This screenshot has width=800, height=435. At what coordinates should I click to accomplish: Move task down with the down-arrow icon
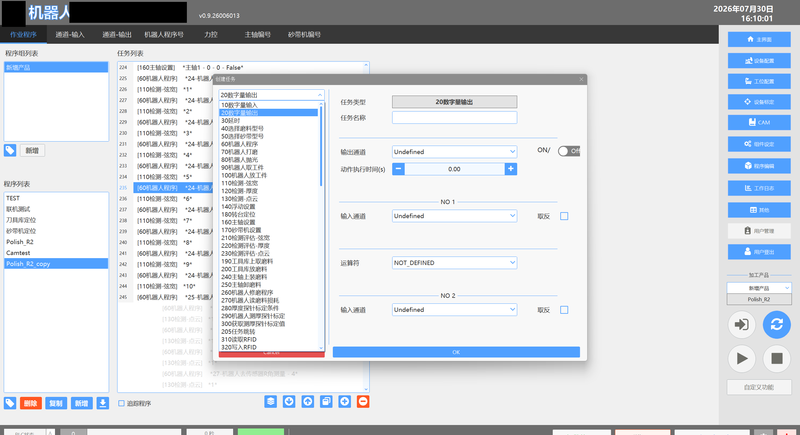coord(289,402)
